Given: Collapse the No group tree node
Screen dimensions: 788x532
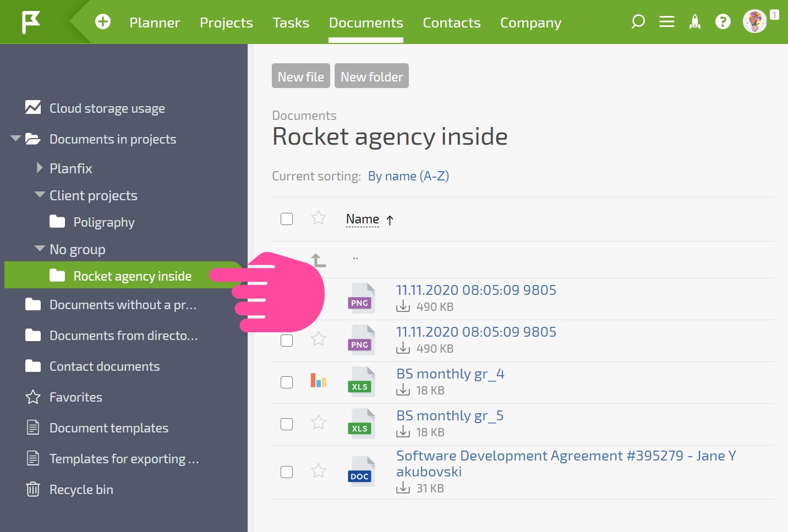Looking at the screenshot, I should click(x=40, y=249).
